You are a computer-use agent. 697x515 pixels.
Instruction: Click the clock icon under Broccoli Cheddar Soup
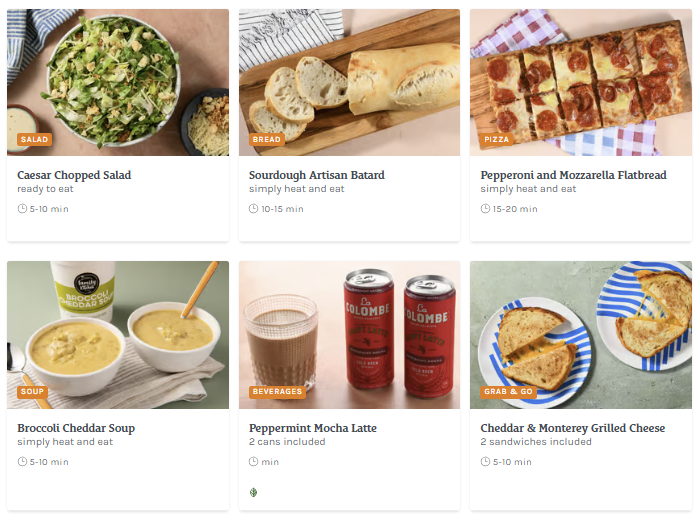[x=22, y=462]
